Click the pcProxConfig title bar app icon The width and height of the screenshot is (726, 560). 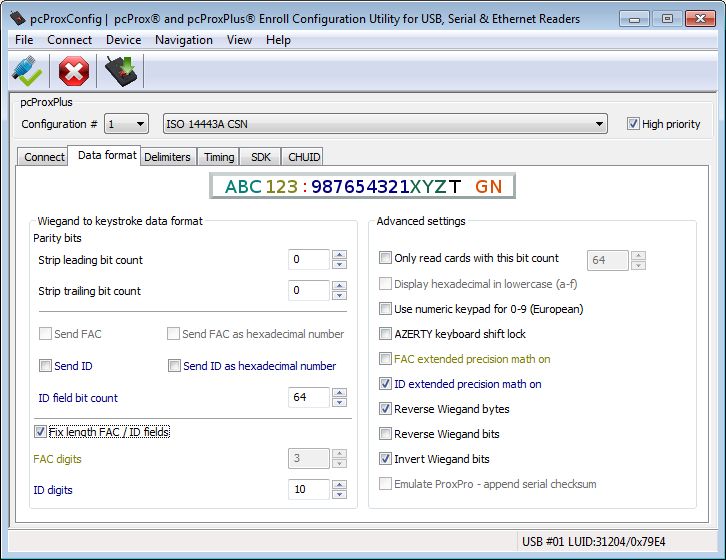(18, 19)
